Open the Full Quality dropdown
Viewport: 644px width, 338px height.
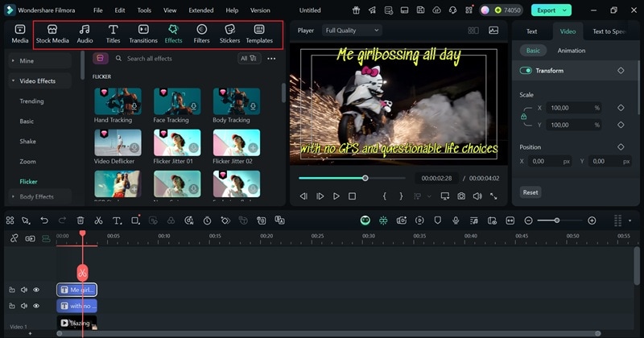[352, 31]
